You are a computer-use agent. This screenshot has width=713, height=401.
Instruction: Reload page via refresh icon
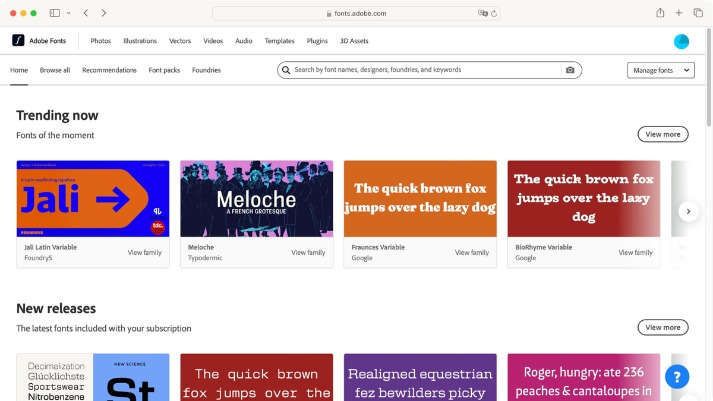pyautogui.click(x=494, y=14)
